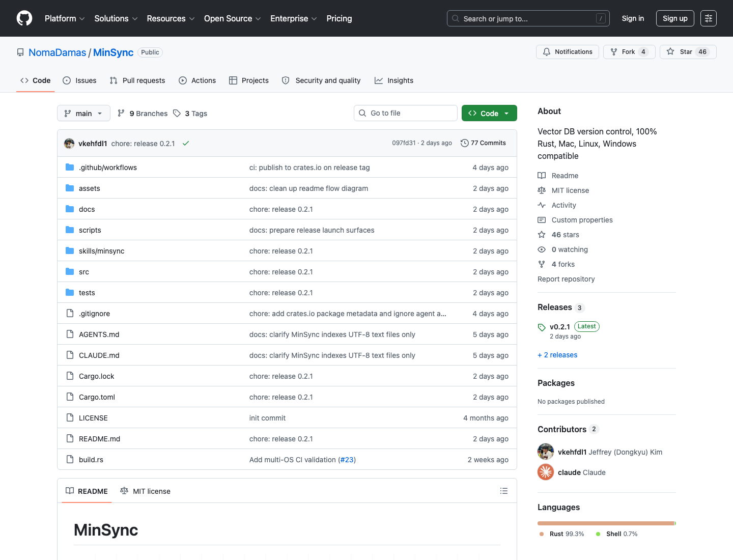Click the green Shell 0.7% language dot

[x=598, y=534]
